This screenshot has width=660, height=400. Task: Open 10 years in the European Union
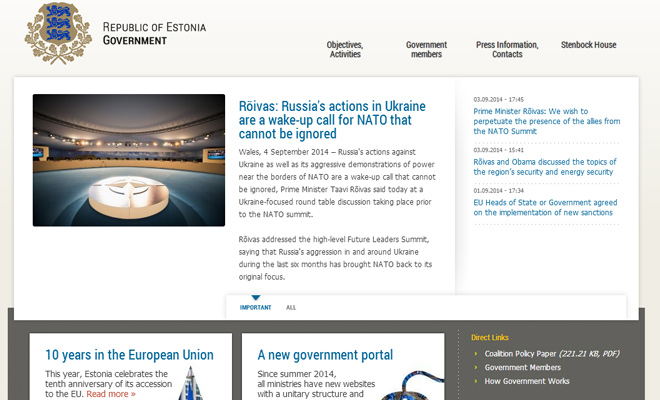pos(129,355)
